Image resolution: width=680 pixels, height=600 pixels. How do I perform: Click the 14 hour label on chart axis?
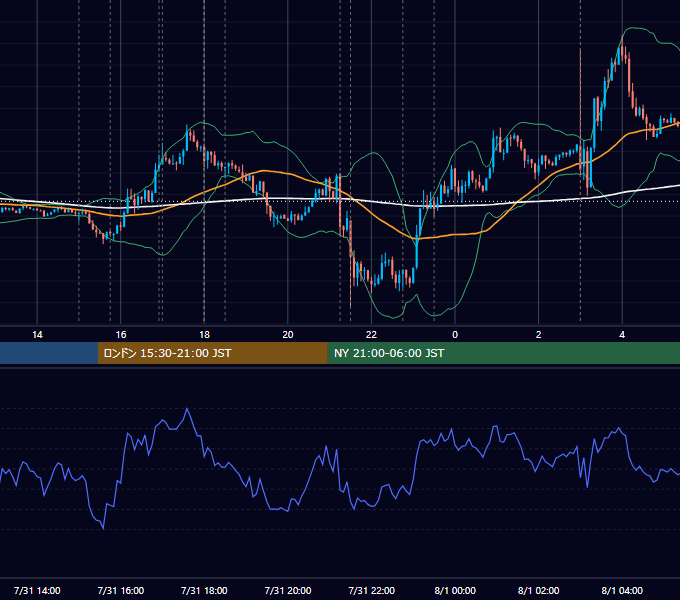(37, 335)
